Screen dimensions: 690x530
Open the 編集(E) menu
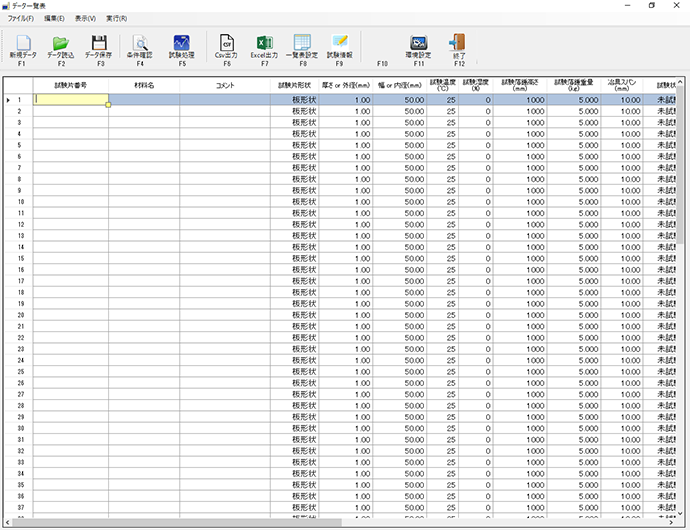54,18
